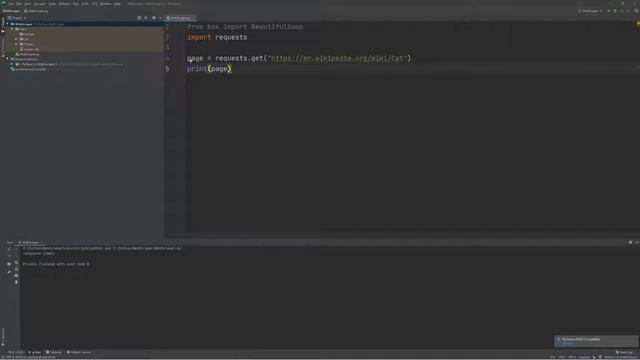Open the VCS menu

coord(94,4)
